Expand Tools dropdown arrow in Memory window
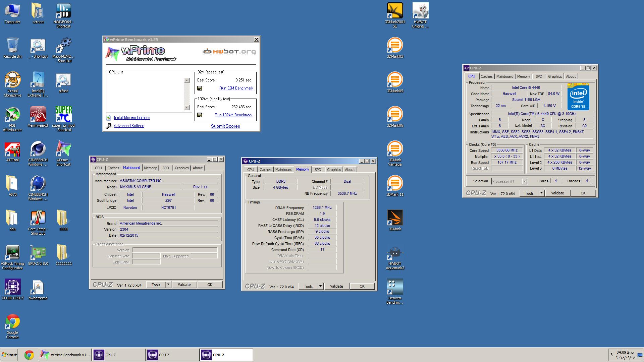 (320, 286)
